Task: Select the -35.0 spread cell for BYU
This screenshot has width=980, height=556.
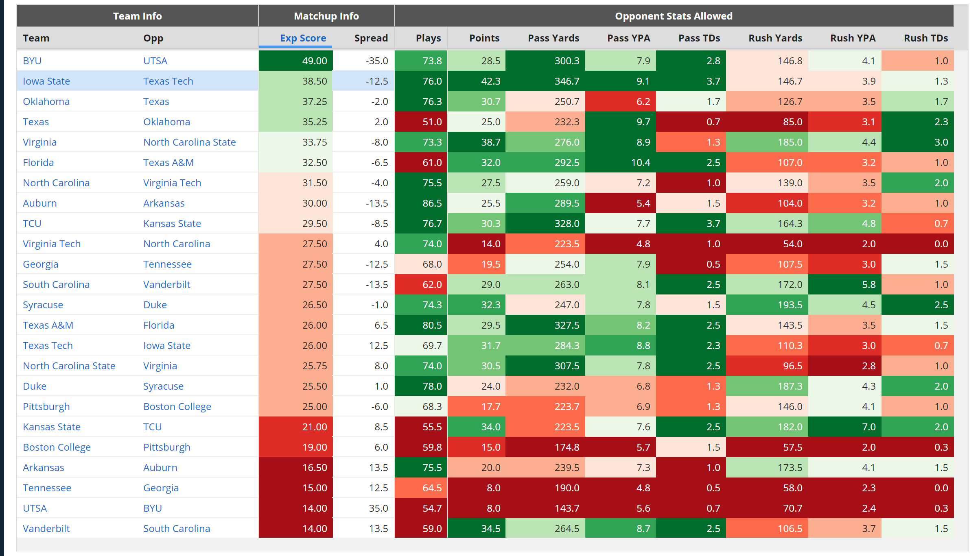Action: tap(363, 61)
